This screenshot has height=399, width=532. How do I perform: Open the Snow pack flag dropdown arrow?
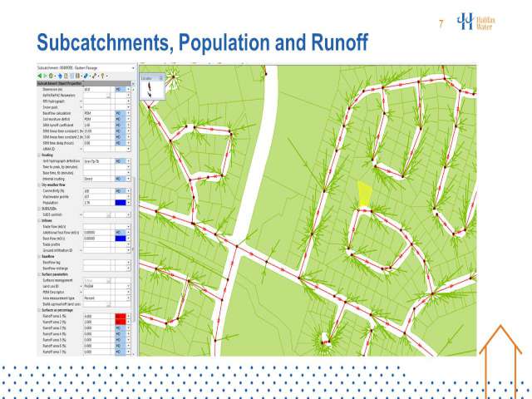tap(129, 107)
